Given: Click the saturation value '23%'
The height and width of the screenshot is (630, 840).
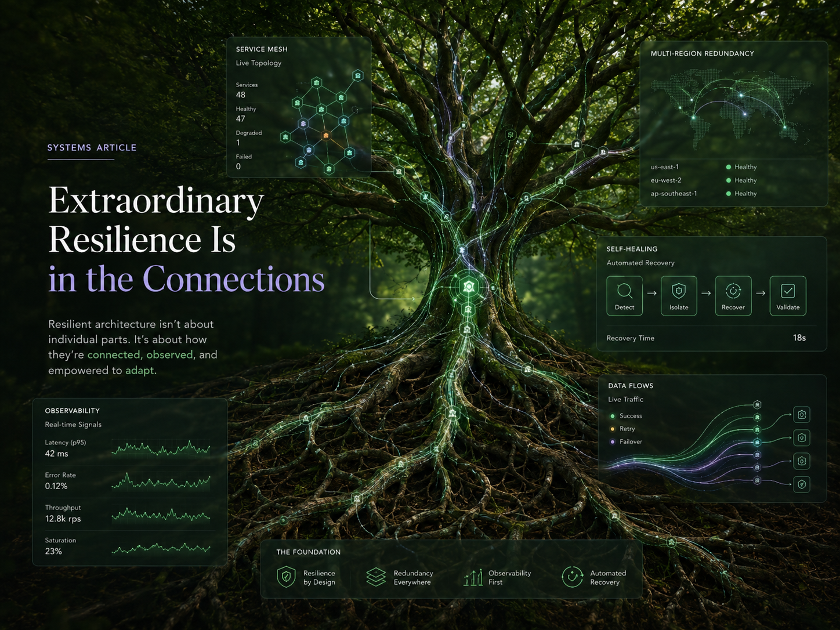Looking at the screenshot, I should 53,551.
